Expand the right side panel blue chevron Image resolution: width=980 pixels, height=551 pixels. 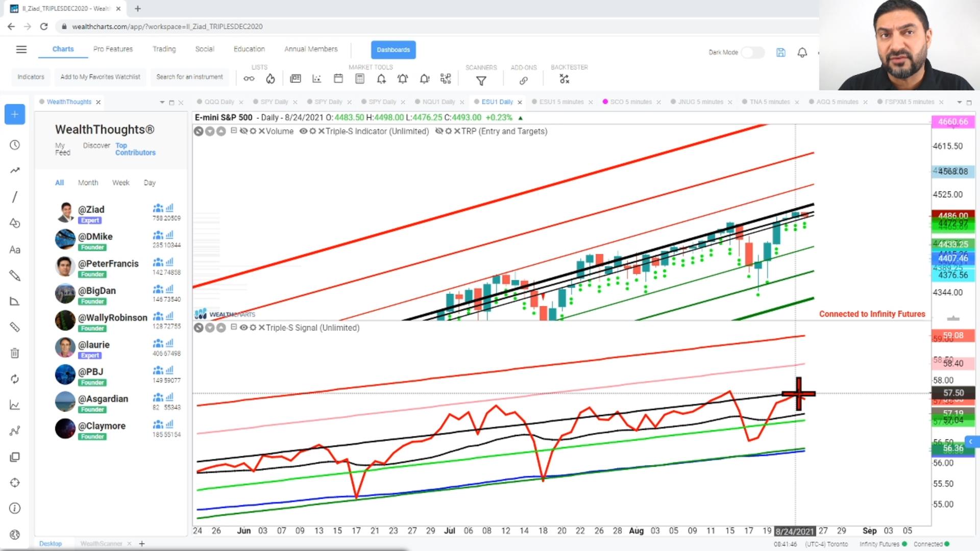point(971,441)
